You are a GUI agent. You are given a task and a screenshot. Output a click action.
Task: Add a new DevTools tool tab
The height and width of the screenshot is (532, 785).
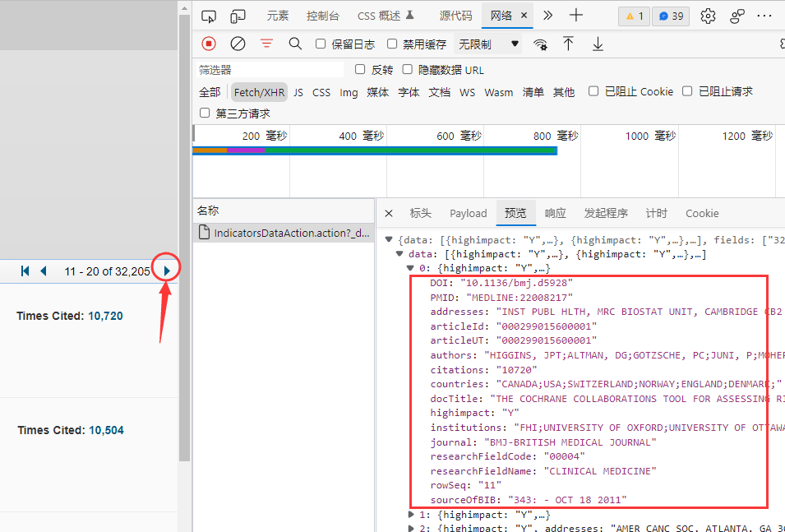tap(576, 16)
